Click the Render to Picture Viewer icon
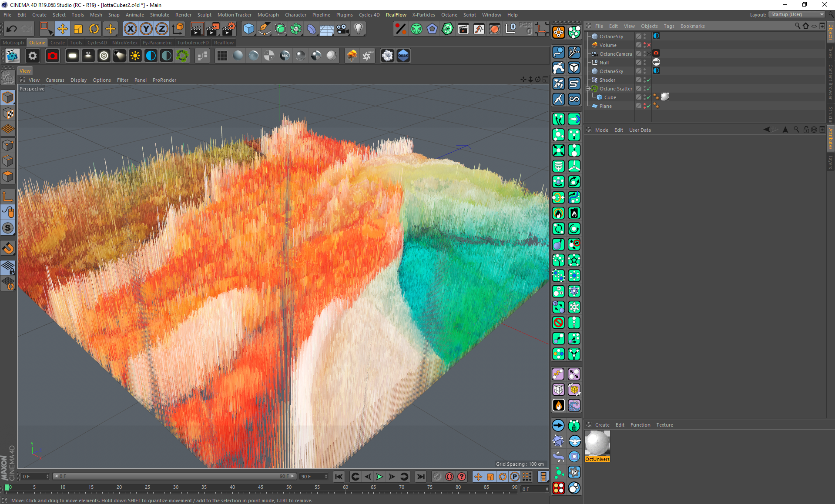The width and height of the screenshot is (835, 504). [x=212, y=29]
